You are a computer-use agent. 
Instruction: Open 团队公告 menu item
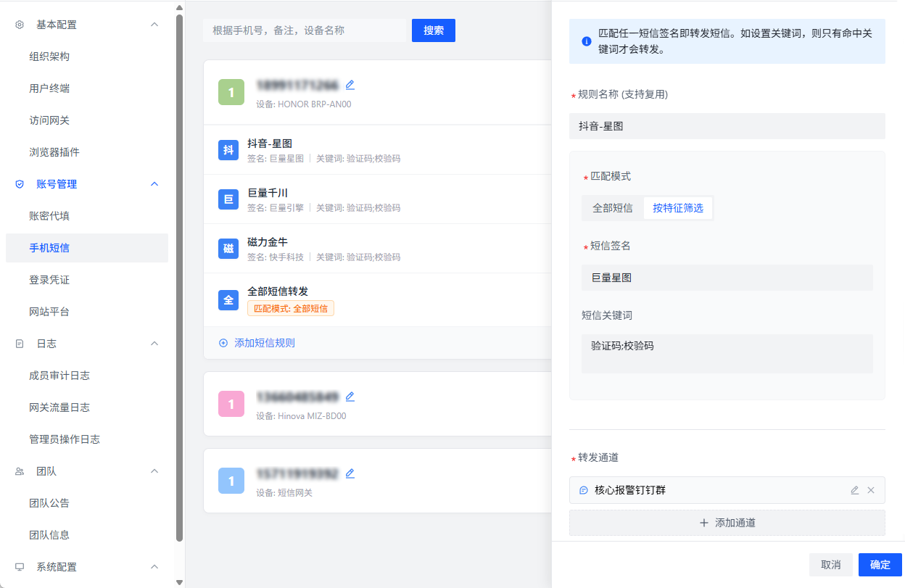pyautogui.click(x=87, y=503)
